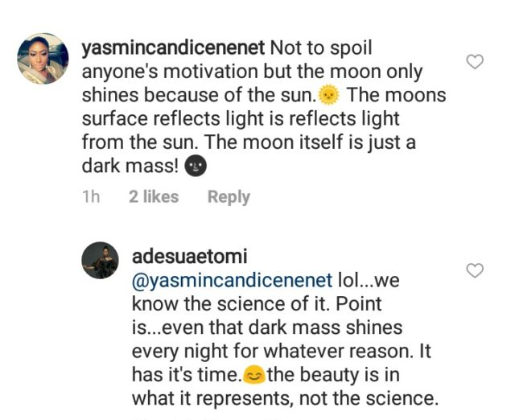Click the smirking emoji in the reply
Screen dimensions: 515x420
[255, 375]
